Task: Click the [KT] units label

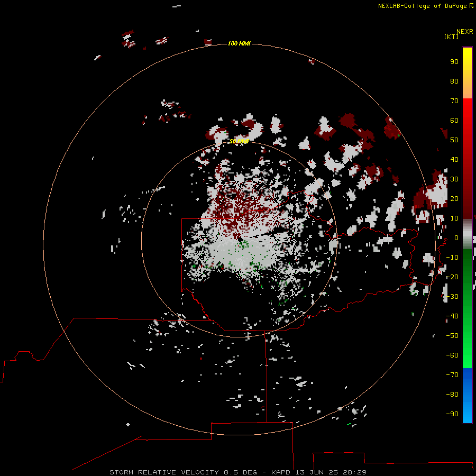Action: tap(451, 36)
